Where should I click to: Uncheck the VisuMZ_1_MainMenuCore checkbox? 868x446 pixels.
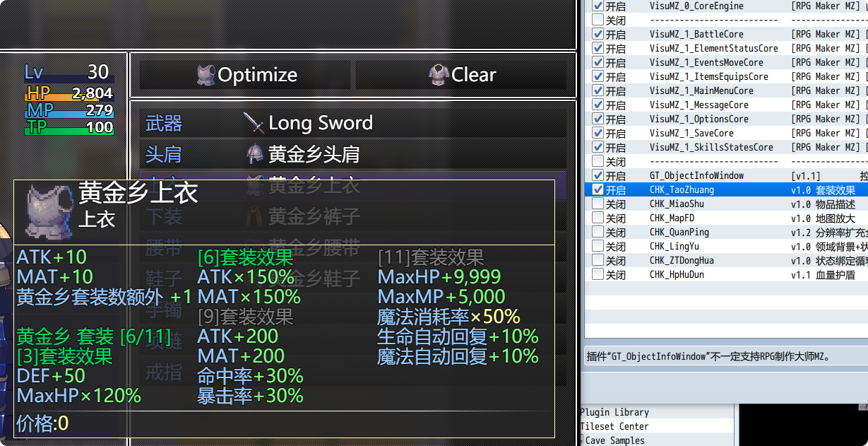coord(598,90)
